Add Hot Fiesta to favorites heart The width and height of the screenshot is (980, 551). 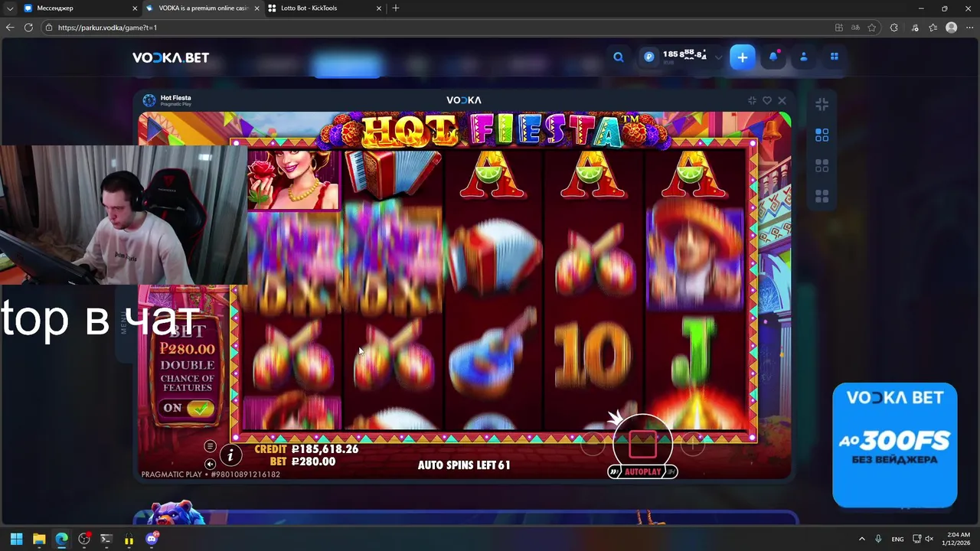(767, 100)
